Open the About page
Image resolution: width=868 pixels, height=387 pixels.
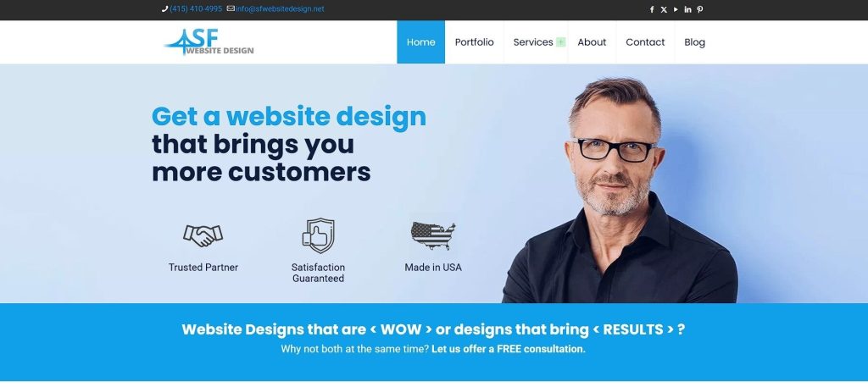[592, 42]
